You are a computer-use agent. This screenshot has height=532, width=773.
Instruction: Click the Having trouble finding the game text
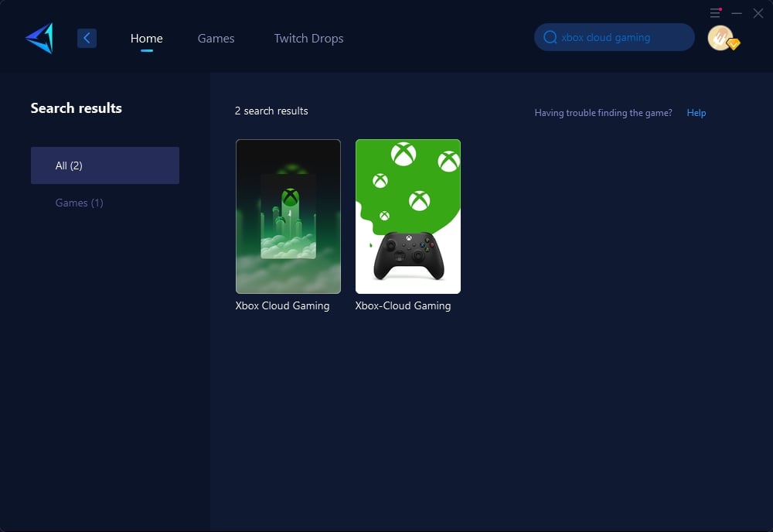(x=604, y=113)
